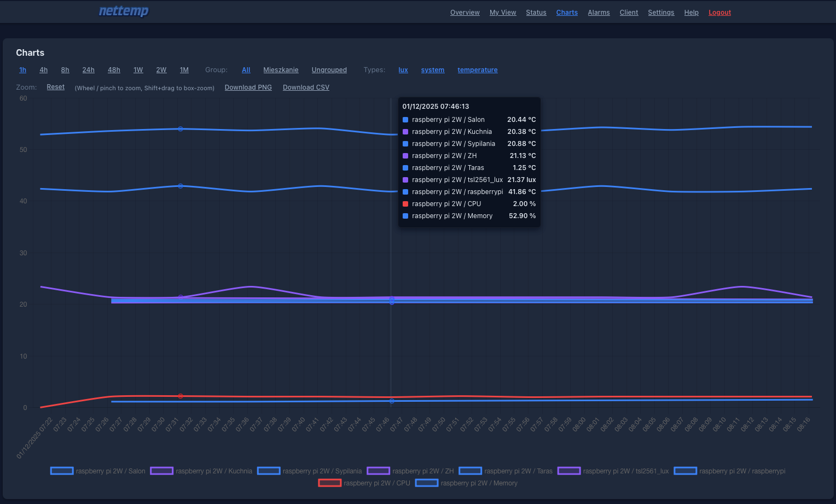Show only lux type sensors
Screen dimensions: 836x504
tap(403, 69)
